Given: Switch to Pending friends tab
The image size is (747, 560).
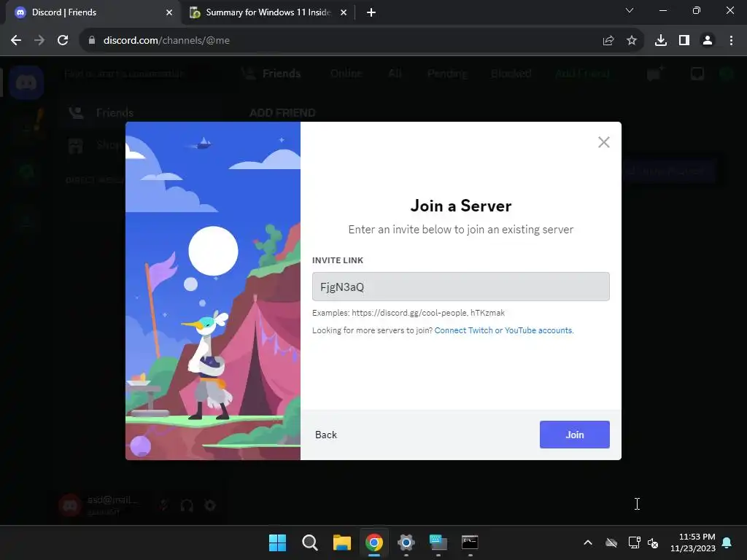Looking at the screenshot, I should (447, 74).
